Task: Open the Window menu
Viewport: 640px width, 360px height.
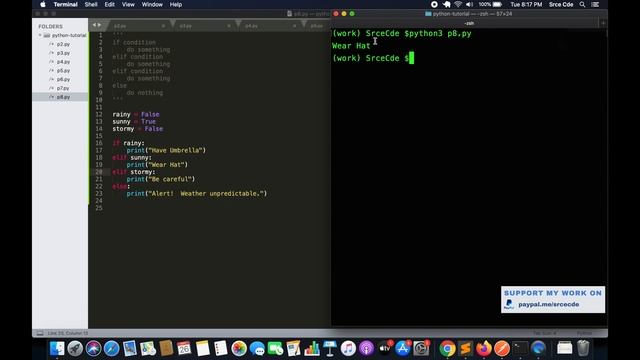Action: [152, 4]
